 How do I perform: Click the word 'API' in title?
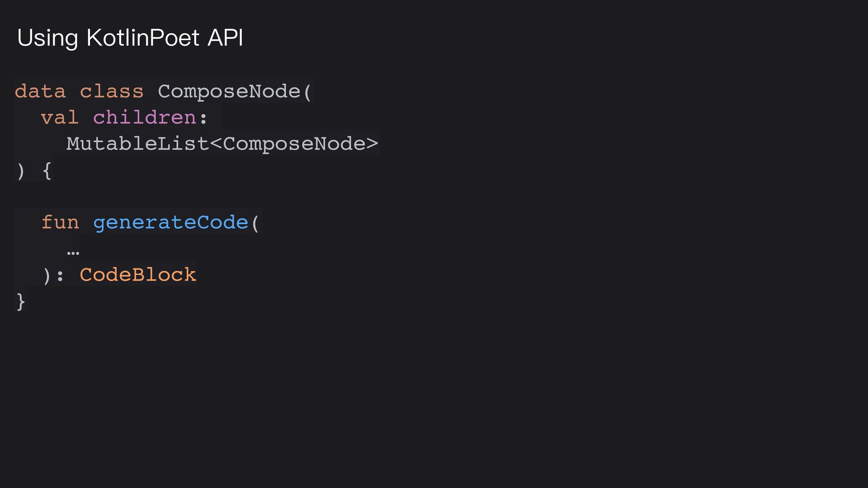coord(225,37)
